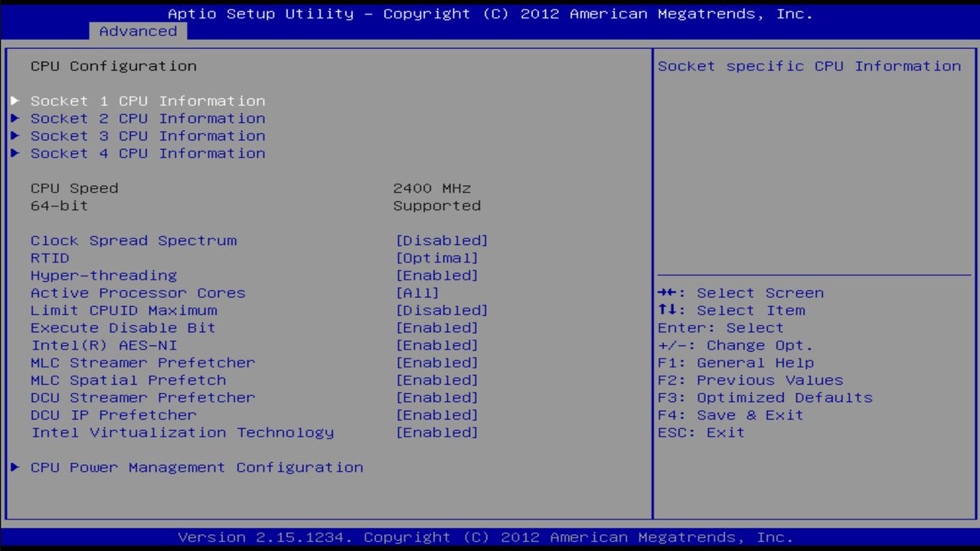Click the arrow beside CPU Power Management Configuration
Screen dimensions: 980x551
(x=15, y=468)
